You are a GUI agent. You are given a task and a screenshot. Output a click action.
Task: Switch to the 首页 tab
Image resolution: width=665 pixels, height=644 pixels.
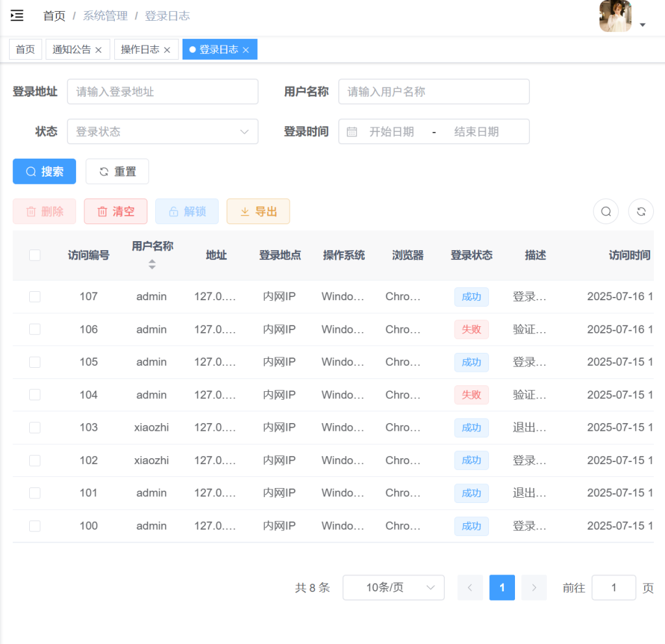pyautogui.click(x=25, y=49)
